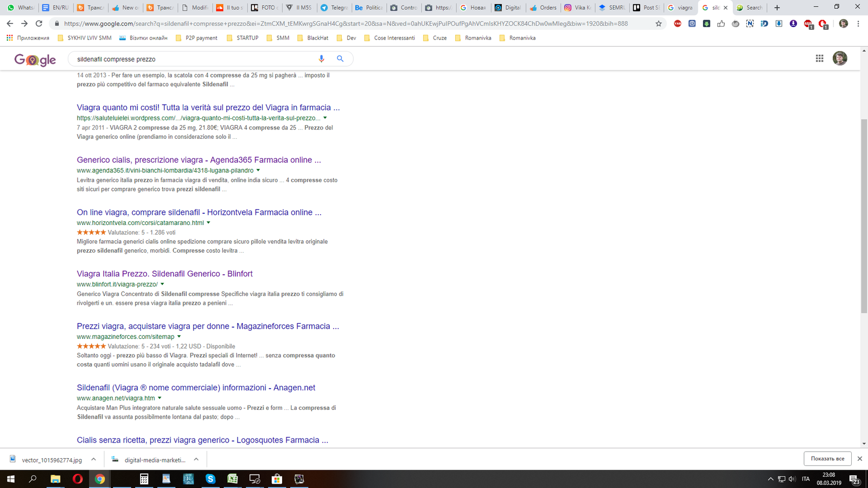Close the downloads bar

coord(859,459)
